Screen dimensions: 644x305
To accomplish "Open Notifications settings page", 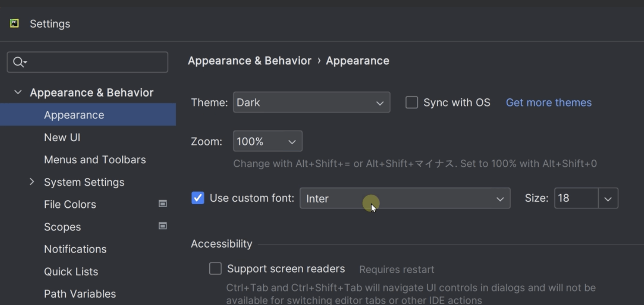I will point(75,249).
